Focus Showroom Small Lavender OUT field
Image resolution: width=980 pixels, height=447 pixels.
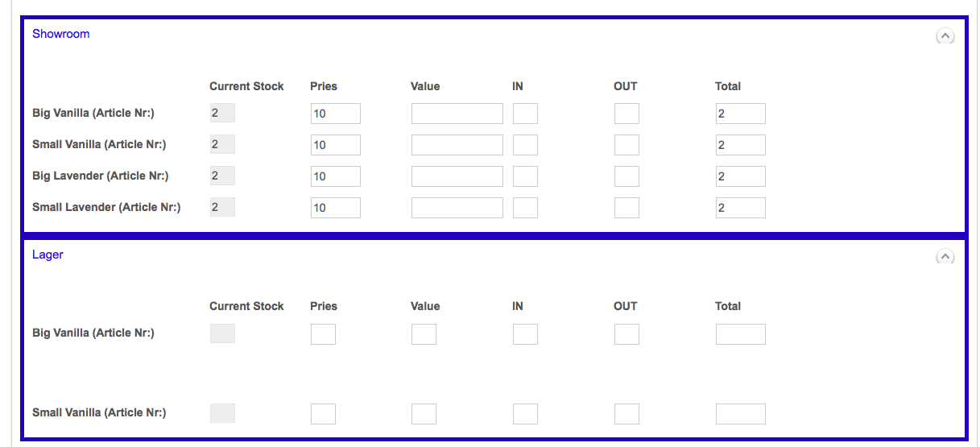tap(626, 208)
